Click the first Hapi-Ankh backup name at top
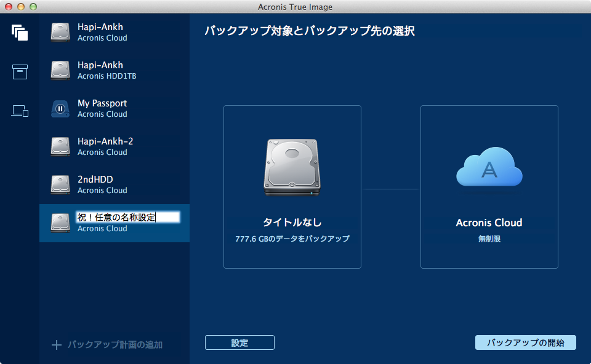 (100, 27)
